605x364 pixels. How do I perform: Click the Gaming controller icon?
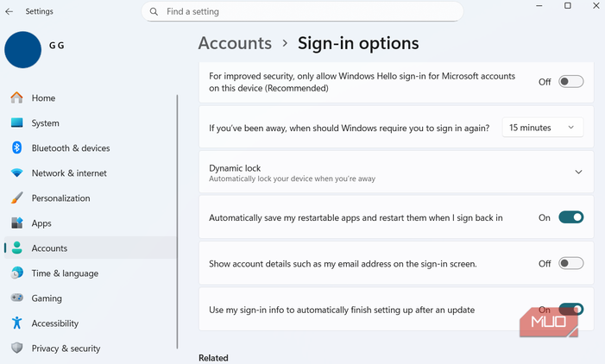(16, 298)
